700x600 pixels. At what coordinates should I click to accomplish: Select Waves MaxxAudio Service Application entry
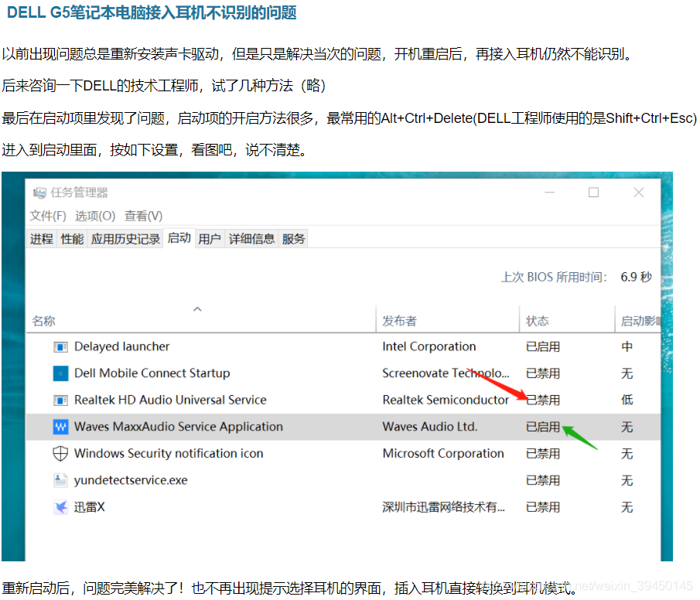[179, 427]
